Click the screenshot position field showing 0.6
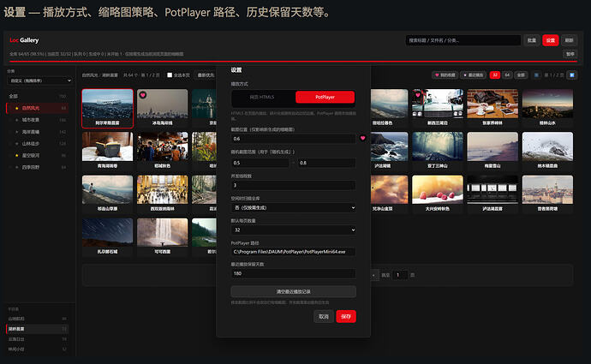This screenshot has height=364, width=591. pos(293,139)
